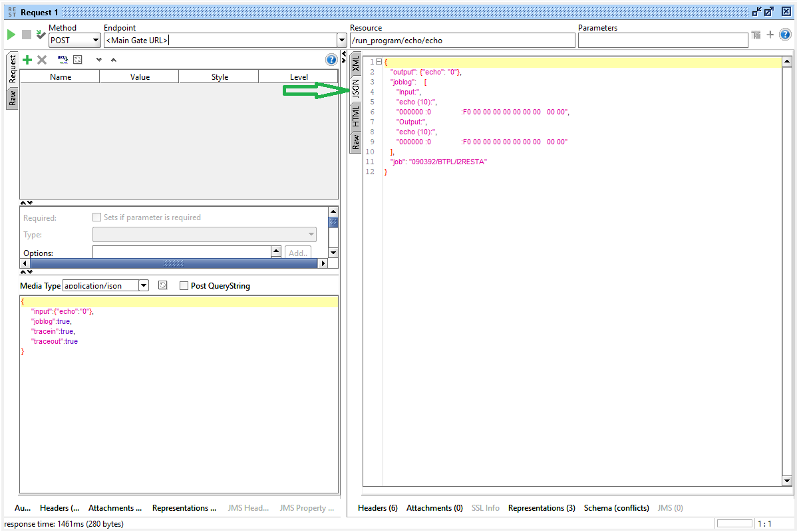This screenshot has height=532, width=797.
Task: Open response Representations (3) tab
Action: click(x=542, y=507)
